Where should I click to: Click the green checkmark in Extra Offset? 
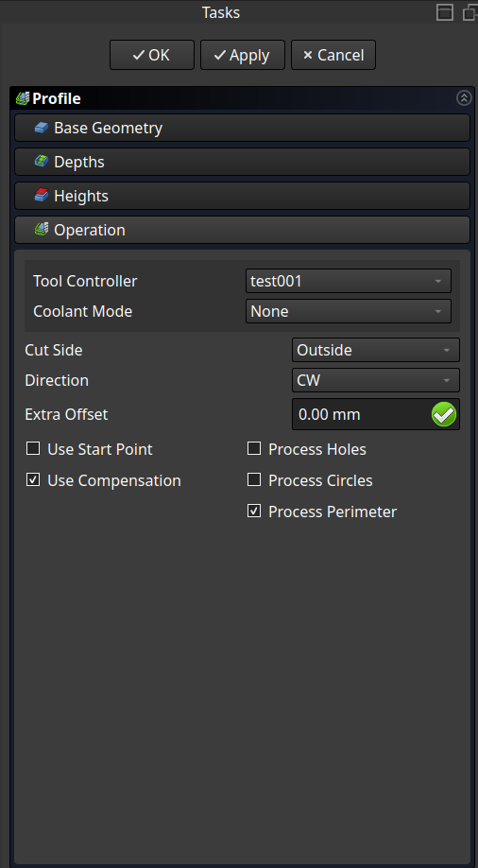[444, 414]
